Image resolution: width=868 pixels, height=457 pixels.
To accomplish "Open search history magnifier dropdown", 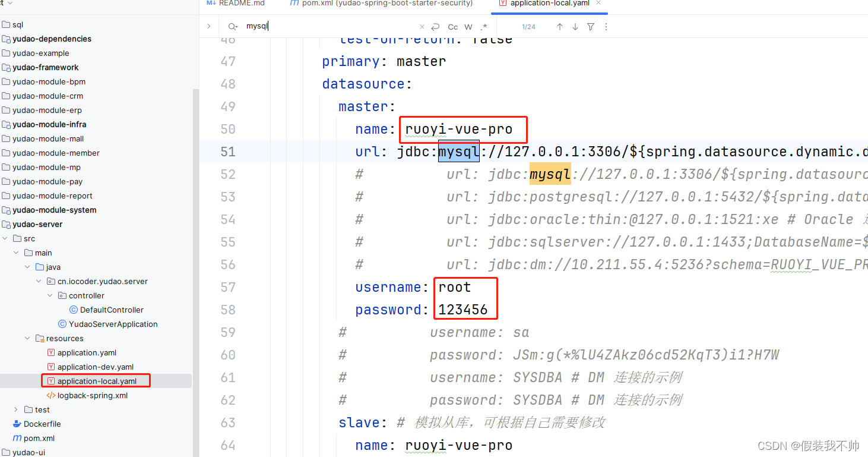I will click(x=233, y=27).
